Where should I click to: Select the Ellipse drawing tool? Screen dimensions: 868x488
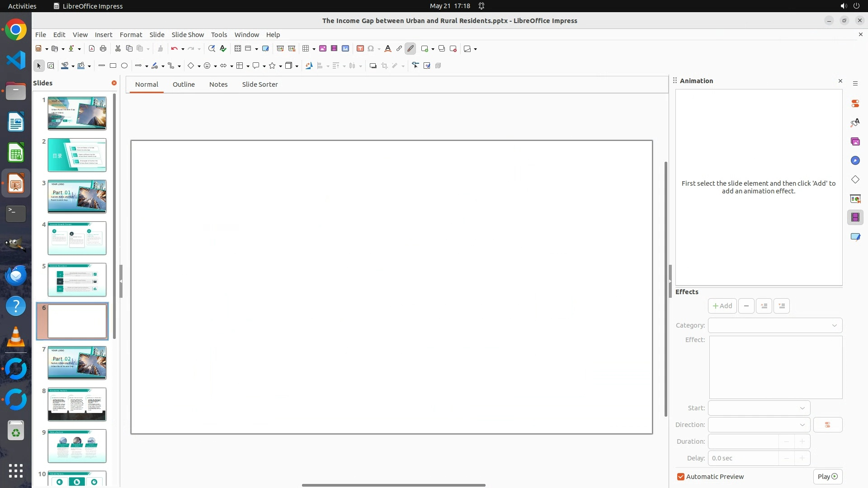point(124,66)
